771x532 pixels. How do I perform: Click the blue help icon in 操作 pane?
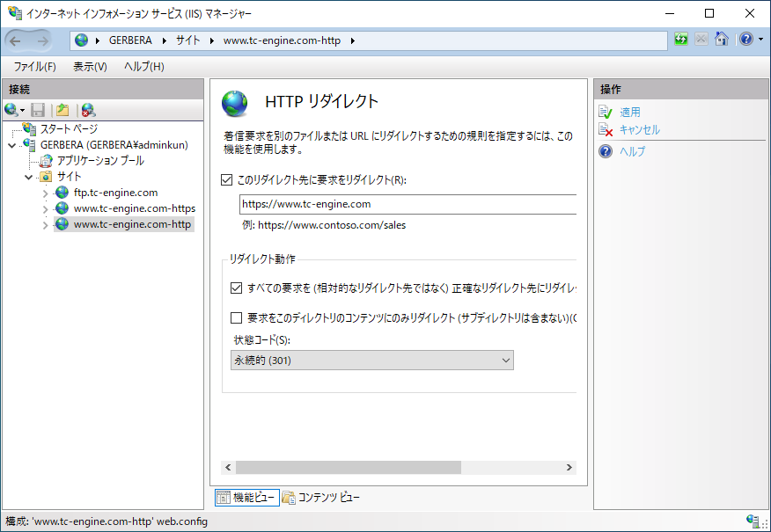[606, 151]
